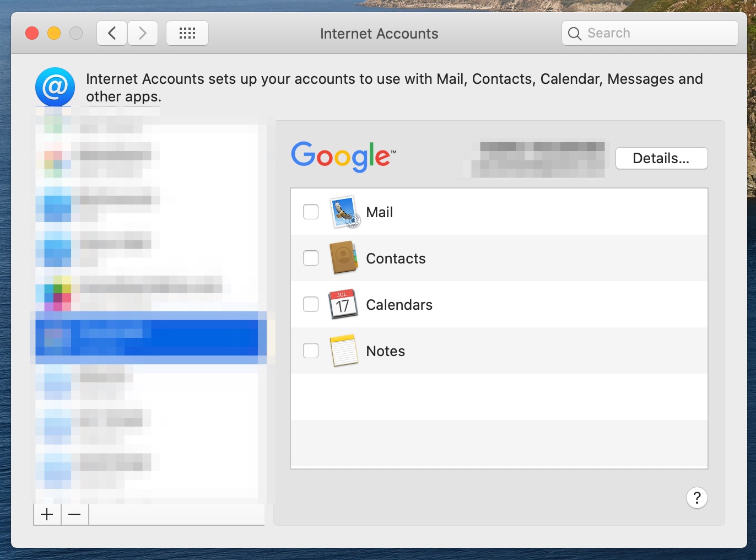Click the Calendars JUL 17 icon

(x=344, y=304)
